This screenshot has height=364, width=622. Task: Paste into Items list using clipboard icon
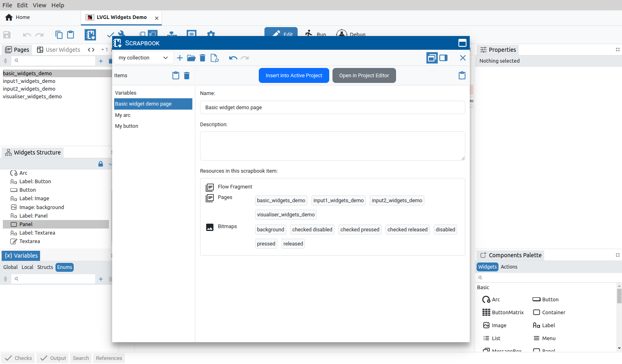pyautogui.click(x=176, y=76)
